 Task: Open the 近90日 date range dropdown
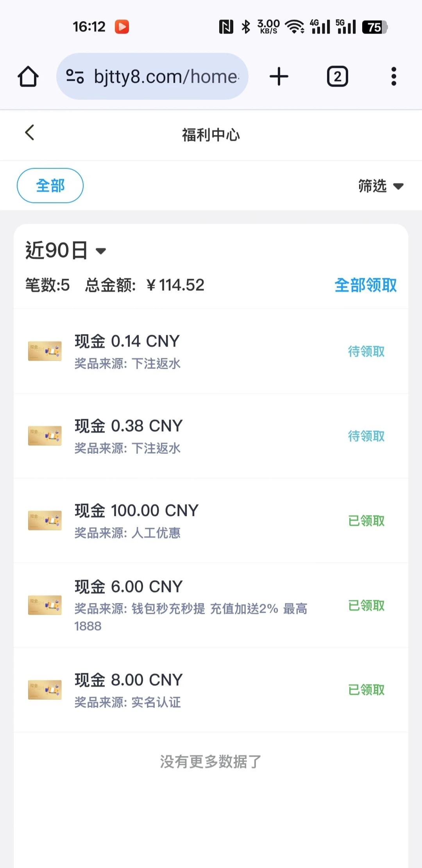pyautogui.click(x=66, y=250)
